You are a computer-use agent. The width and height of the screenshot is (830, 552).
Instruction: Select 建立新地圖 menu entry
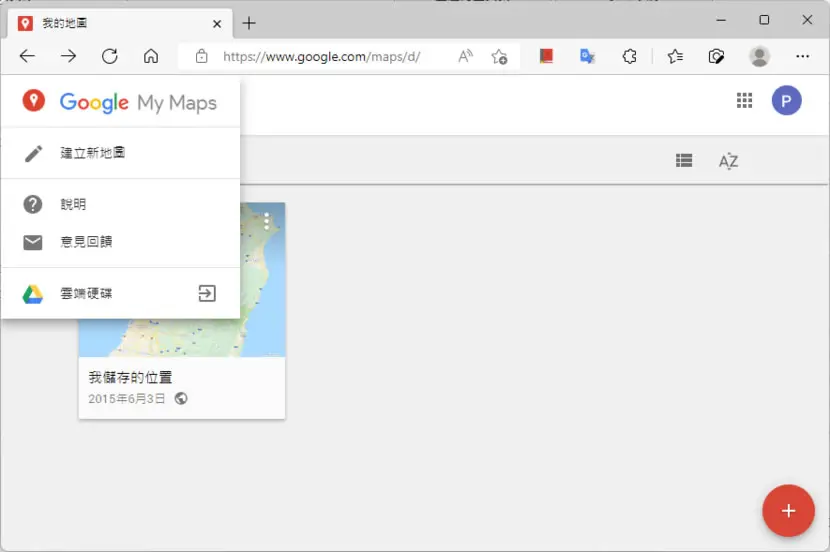(120, 153)
